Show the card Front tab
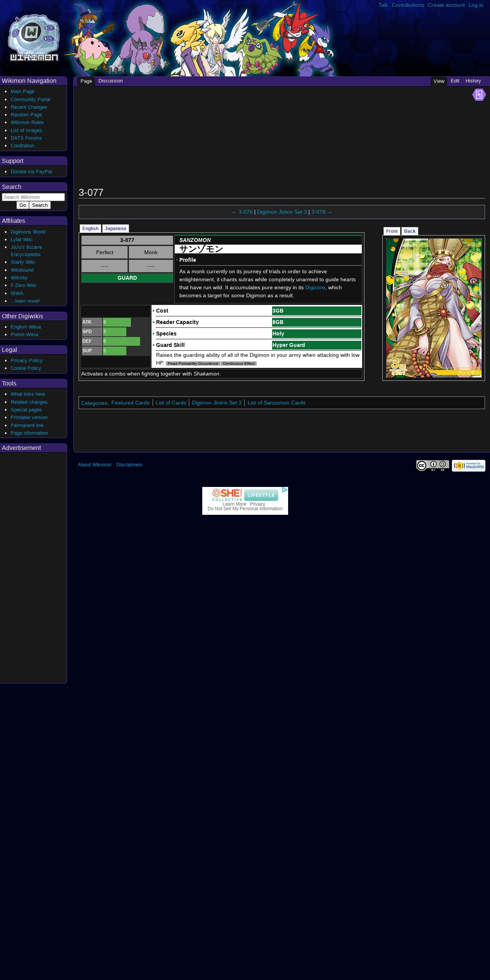 (392, 231)
